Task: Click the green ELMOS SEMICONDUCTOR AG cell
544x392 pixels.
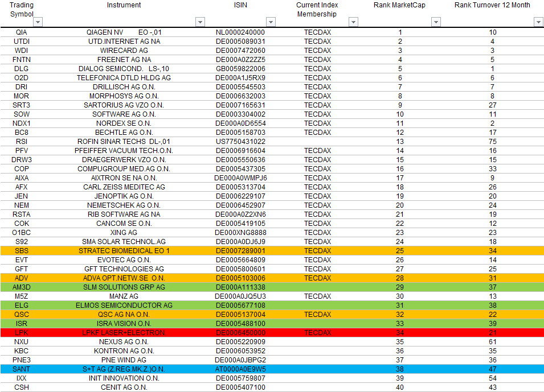Action: pyautogui.click(x=124, y=305)
